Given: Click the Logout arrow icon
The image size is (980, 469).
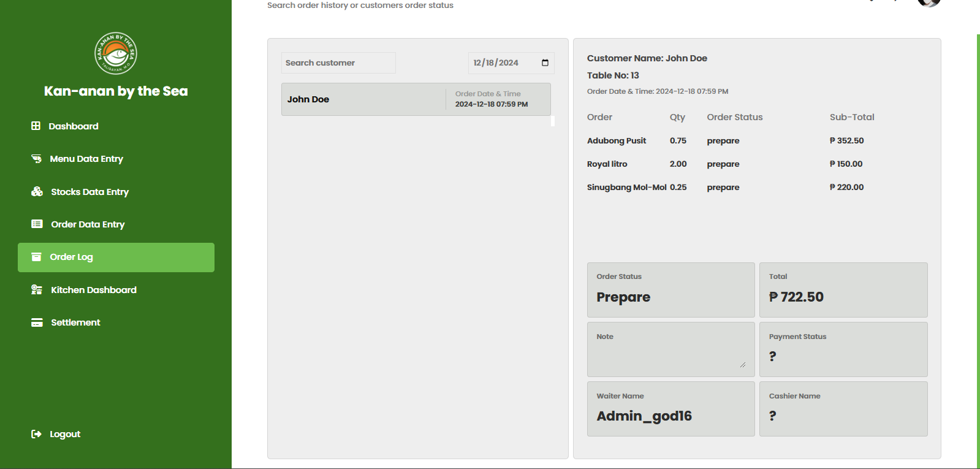Looking at the screenshot, I should 36,434.
